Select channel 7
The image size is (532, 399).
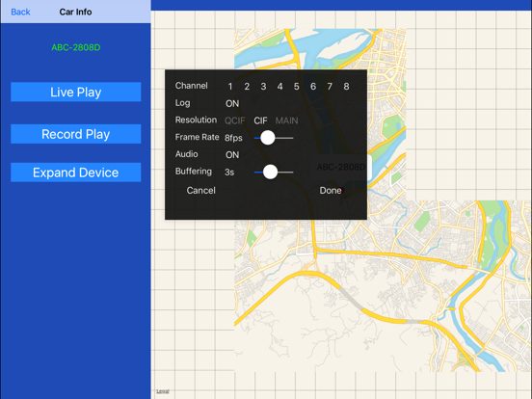coord(330,86)
